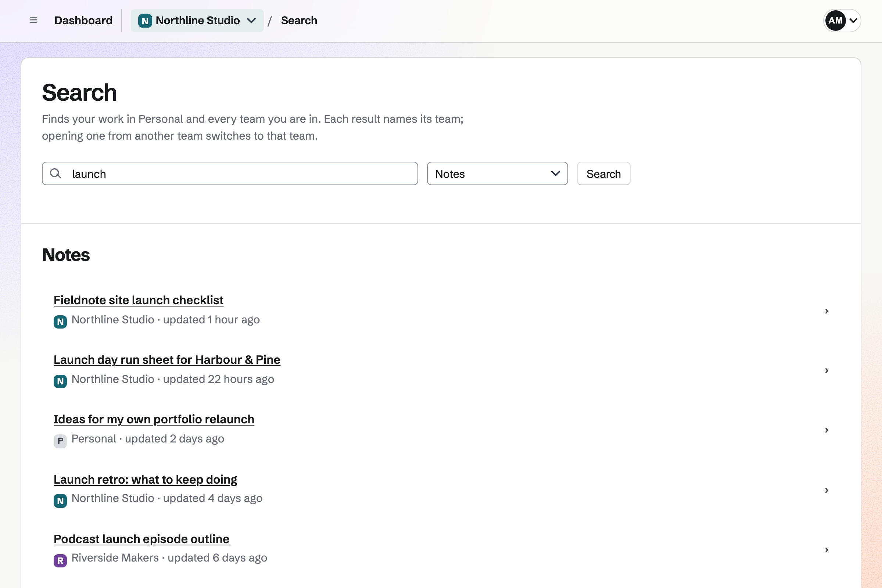The width and height of the screenshot is (882, 588).
Task: Open Launch day run sheet for Harbour & Pine
Action: pos(167,360)
